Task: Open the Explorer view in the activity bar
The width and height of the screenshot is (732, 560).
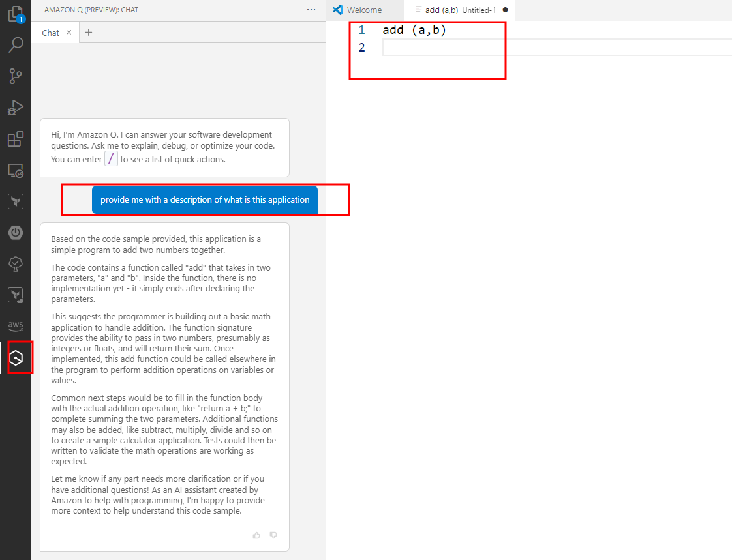Action: coord(16,14)
